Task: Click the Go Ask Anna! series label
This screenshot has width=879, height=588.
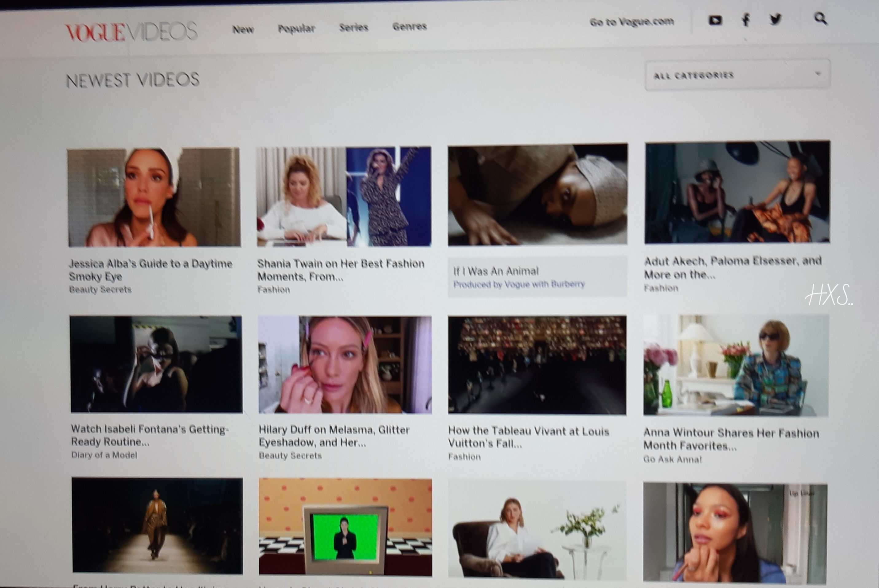Action: tap(672, 459)
